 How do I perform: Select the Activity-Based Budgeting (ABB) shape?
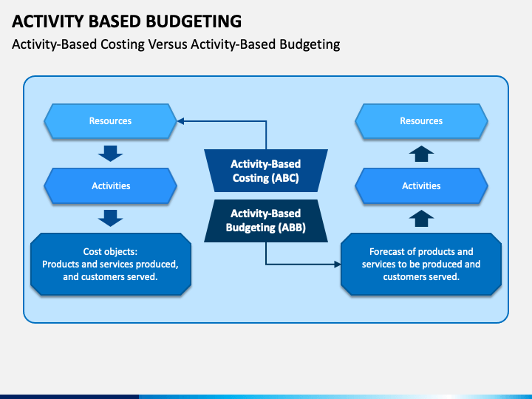tap(266, 220)
